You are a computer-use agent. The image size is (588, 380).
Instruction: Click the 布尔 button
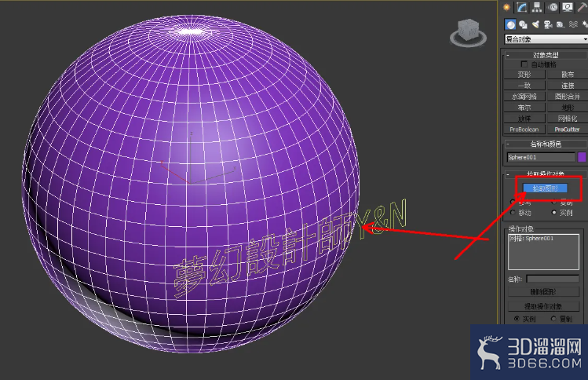524,108
